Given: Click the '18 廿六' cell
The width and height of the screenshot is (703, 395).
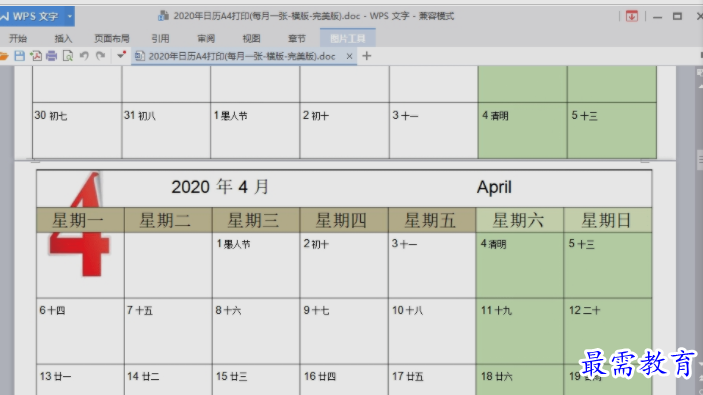Looking at the screenshot, I should pyautogui.click(x=520, y=380).
